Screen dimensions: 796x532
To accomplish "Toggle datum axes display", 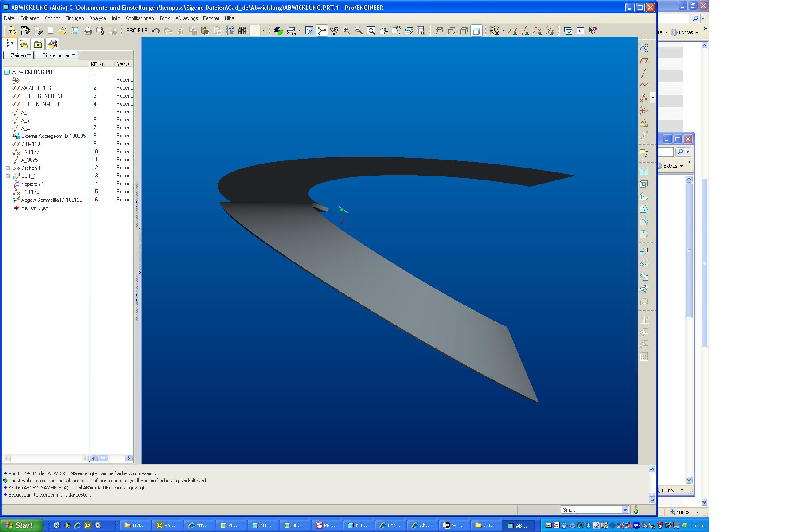I will [525, 31].
